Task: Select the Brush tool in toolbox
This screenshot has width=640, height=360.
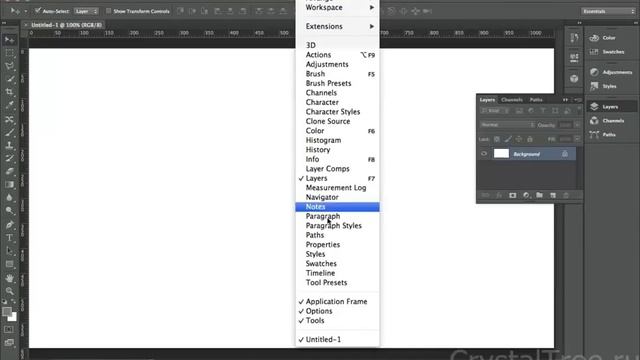Action: pos(9,132)
